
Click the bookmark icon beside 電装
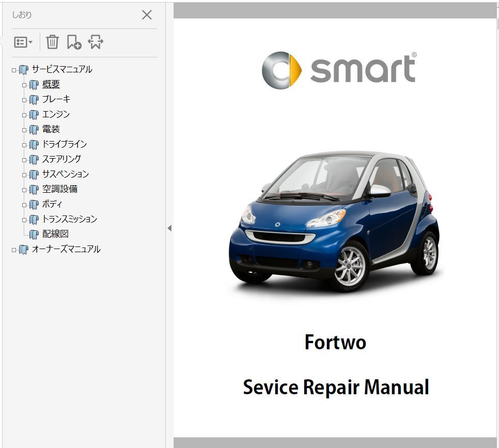[34, 129]
